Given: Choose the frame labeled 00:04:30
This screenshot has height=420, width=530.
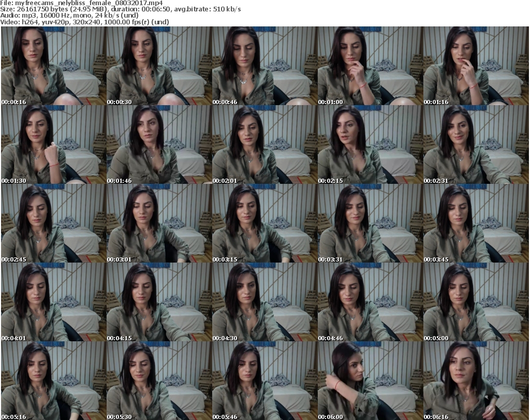Looking at the screenshot, I should [264, 302].
